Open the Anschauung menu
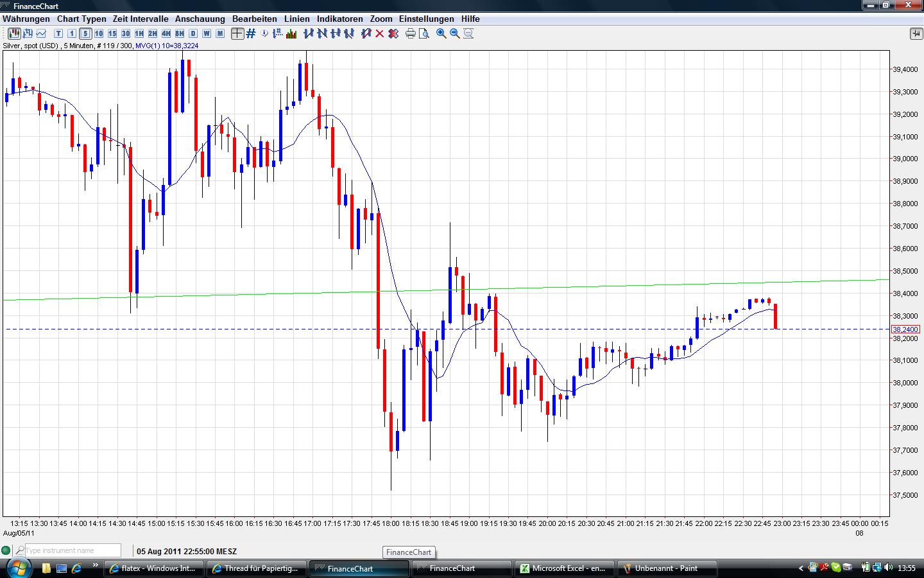Screen dimensions: 924x578 (x=200, y=19)
